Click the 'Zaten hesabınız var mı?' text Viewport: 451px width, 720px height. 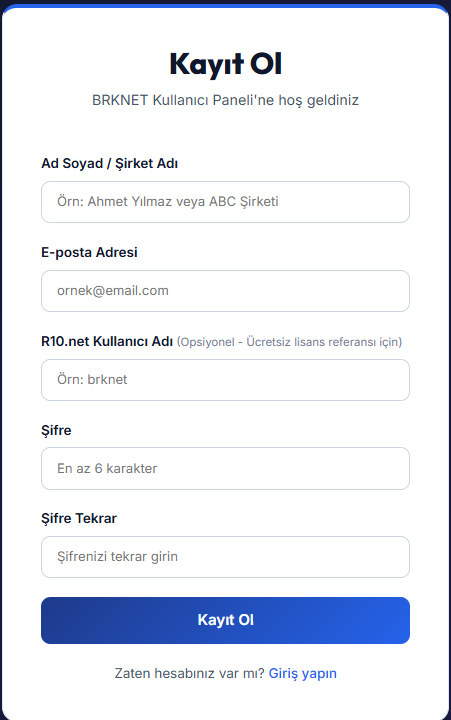pos(190,674)
